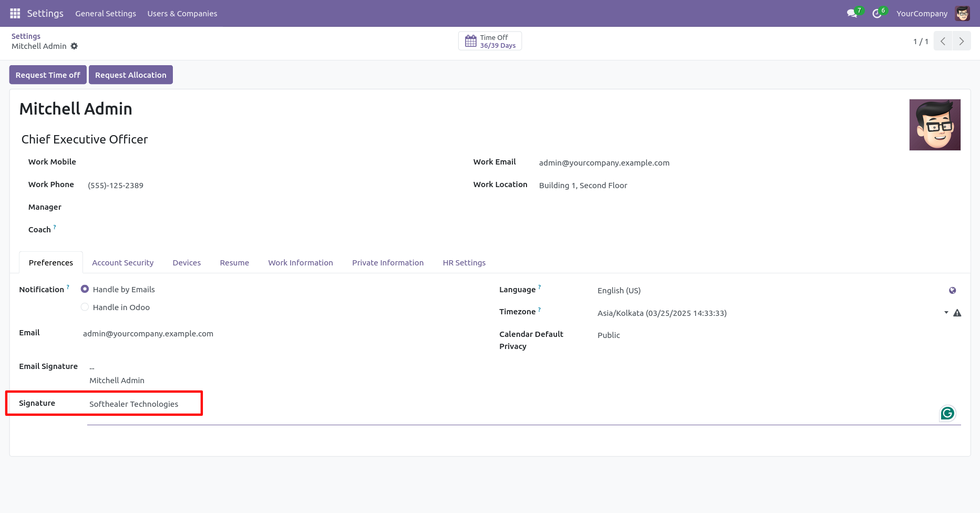Click the Language help question mark
980x513 pixels.
(539, 287)
